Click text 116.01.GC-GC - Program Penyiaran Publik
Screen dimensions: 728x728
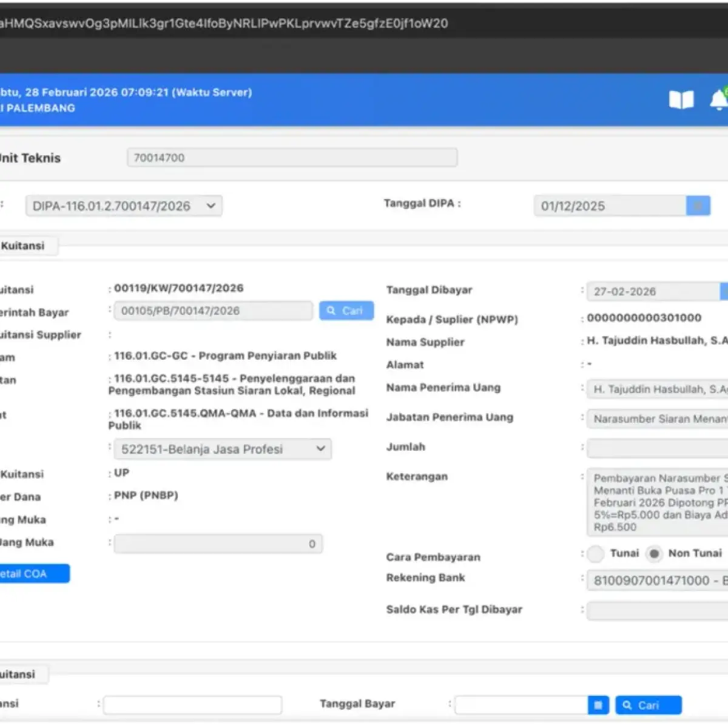pyautogui.click(x=225, y=356)
